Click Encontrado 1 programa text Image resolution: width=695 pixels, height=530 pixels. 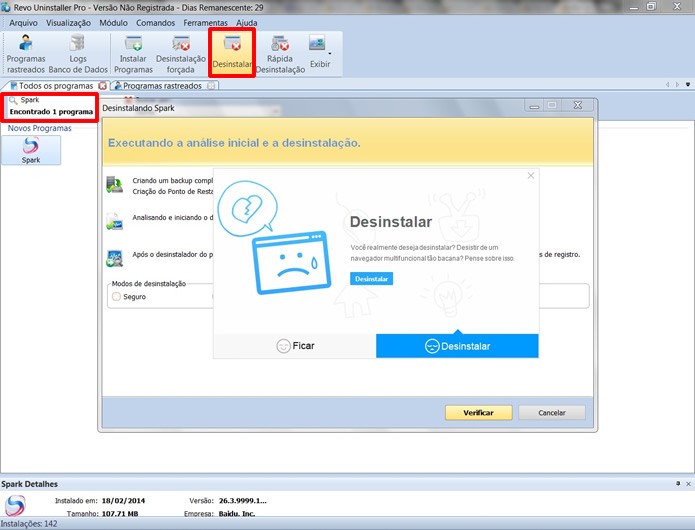(51, 112)
